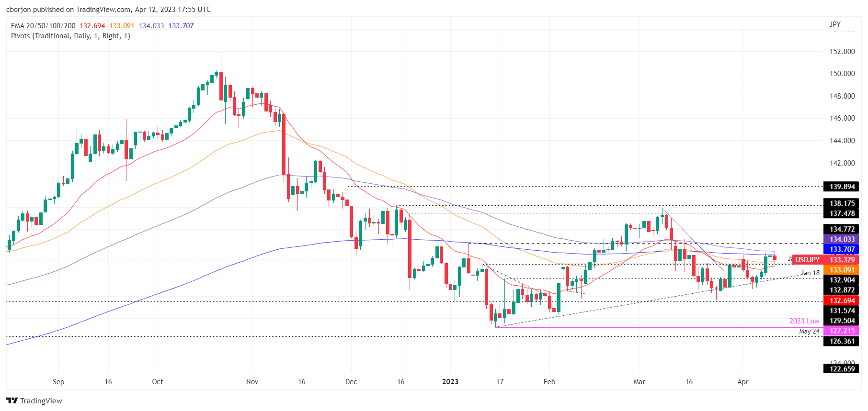Click the magenta 127.215 price tag
868x411 pixels.
point(842,331)
